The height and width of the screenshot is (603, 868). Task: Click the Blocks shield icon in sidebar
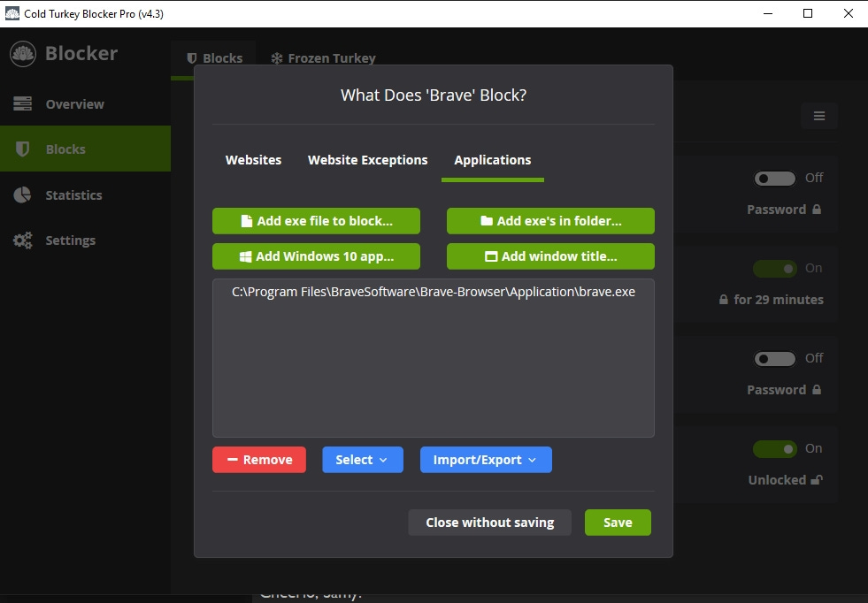(x=23, y=149)
